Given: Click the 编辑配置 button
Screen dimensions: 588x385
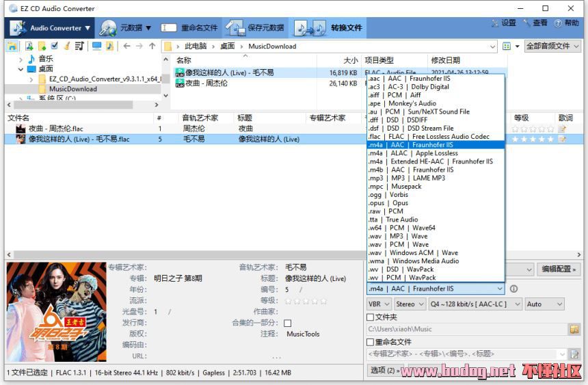Looking at the screenshot, I should 558,269.
